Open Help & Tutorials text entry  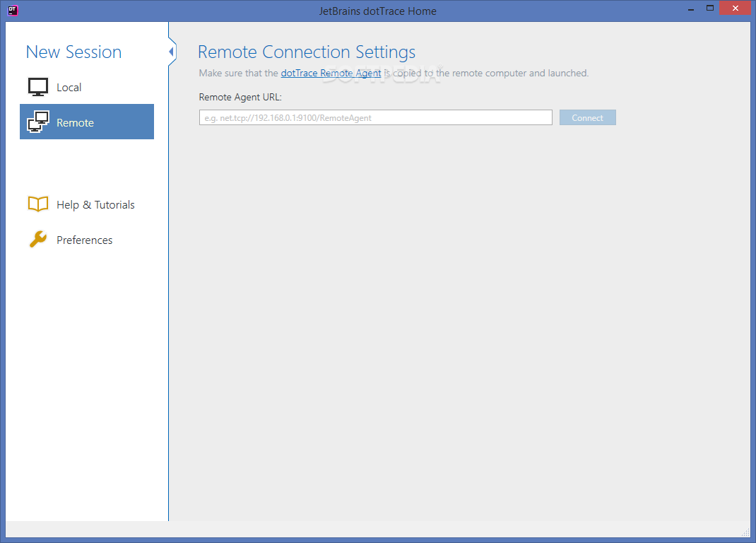(x=95, y=204)
